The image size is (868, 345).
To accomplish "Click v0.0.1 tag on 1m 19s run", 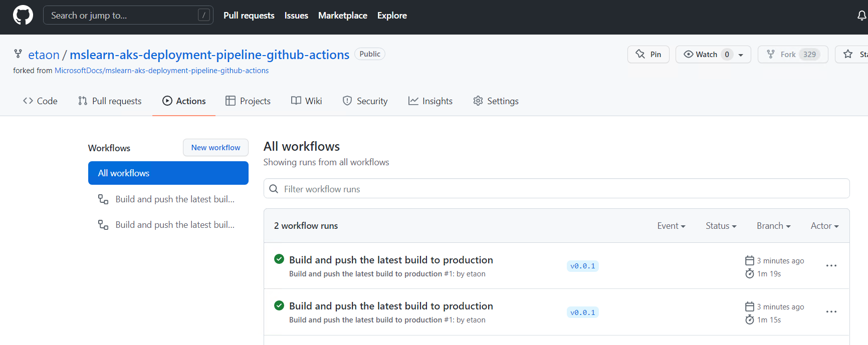I will [x=583, y=266].
